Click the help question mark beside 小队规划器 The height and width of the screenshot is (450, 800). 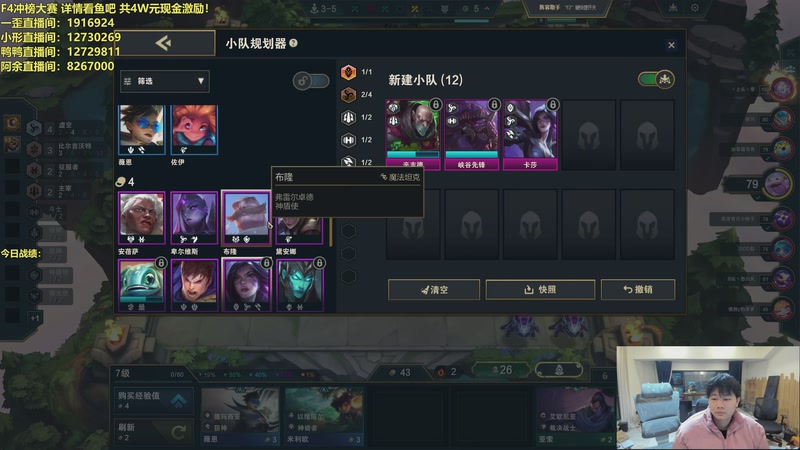pos(293,43)
